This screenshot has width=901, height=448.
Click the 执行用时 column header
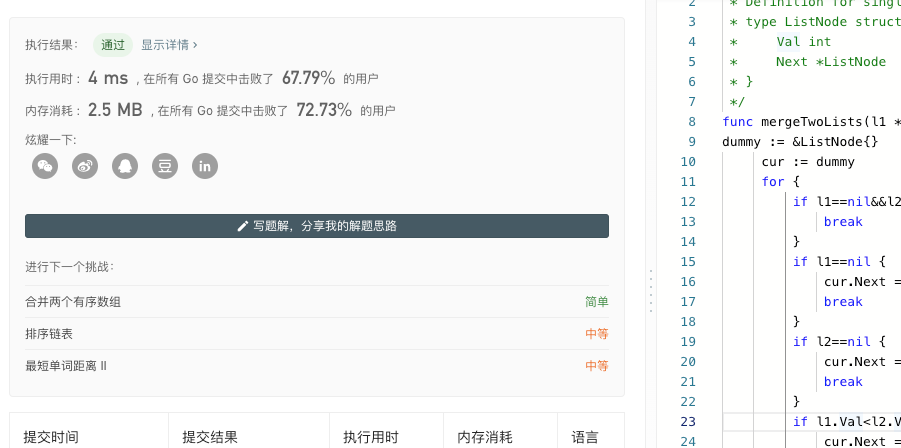tap(371, 438)
